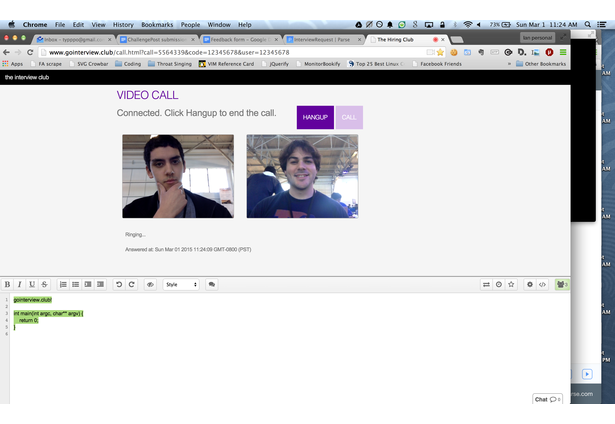
Task: Apply strikethrough formatting in the editor
Action: pyautogui.click(x=44, y=284)
